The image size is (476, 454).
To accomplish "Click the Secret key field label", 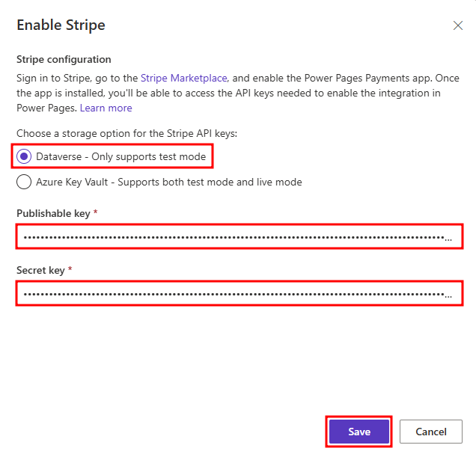I will [x=40, y=270].
